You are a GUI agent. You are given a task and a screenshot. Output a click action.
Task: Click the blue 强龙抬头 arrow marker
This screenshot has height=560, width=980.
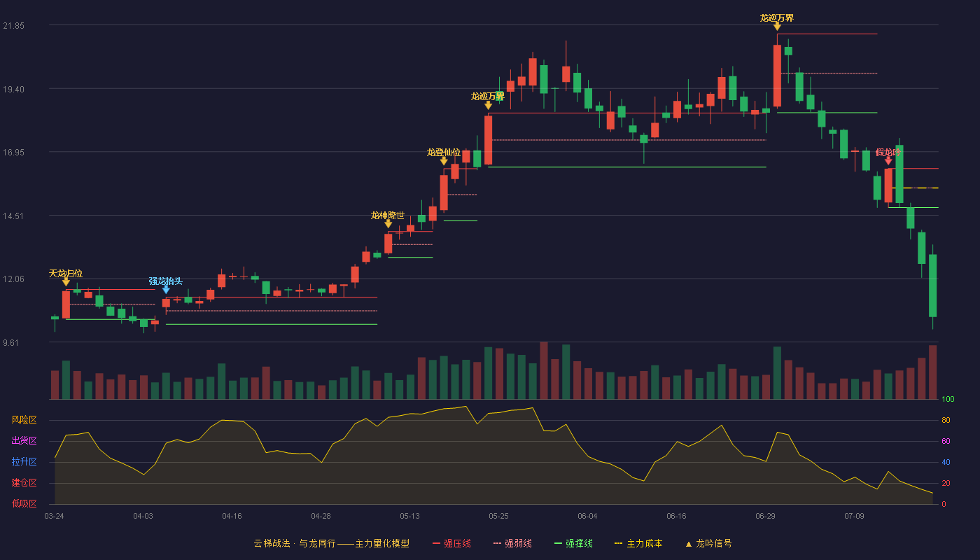[x=166, y=289]
